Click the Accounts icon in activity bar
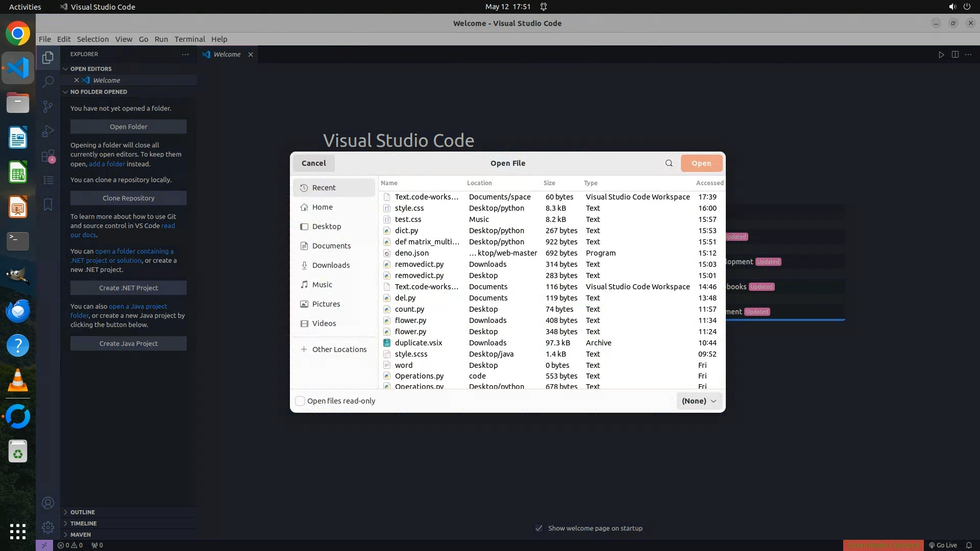The width and height of the screenshot is (980, 551). pyautogui.click(x=48, y=503)
